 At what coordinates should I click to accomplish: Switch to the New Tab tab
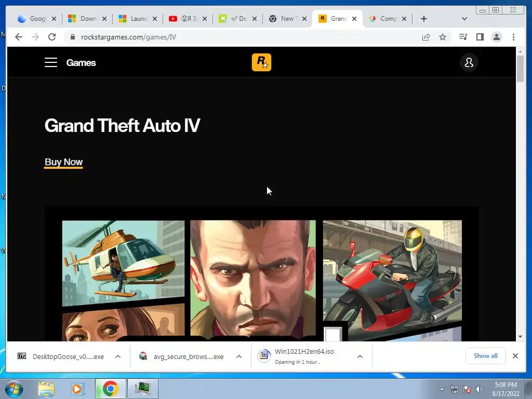pos(284,19)
